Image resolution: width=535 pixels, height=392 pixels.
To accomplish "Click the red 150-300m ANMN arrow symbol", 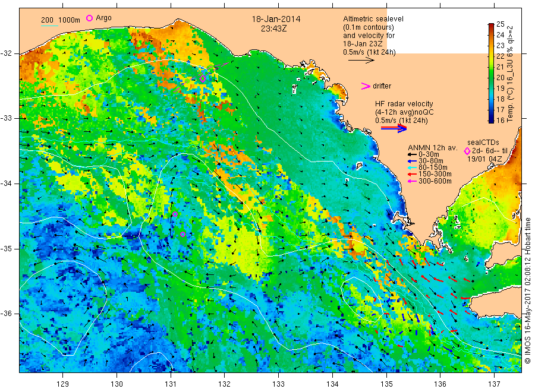I will click(413, 174).
